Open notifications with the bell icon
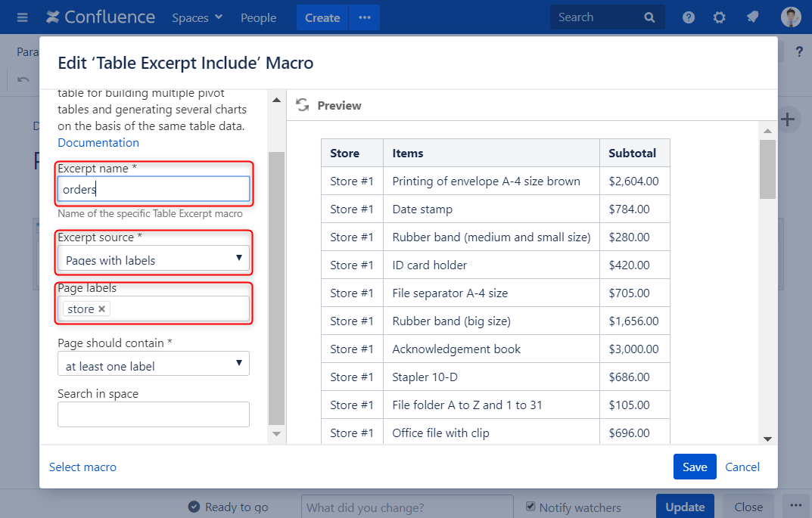Screen dimensions: 812x518 [752, 17]
